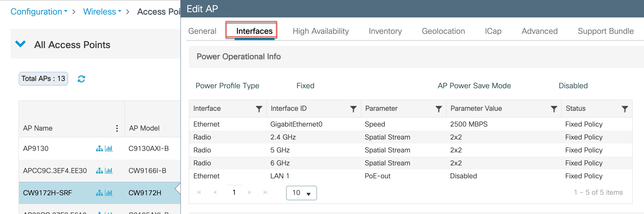
Task: Click the refresh icon beside Total APs
Action: click(x=81, y=79)
